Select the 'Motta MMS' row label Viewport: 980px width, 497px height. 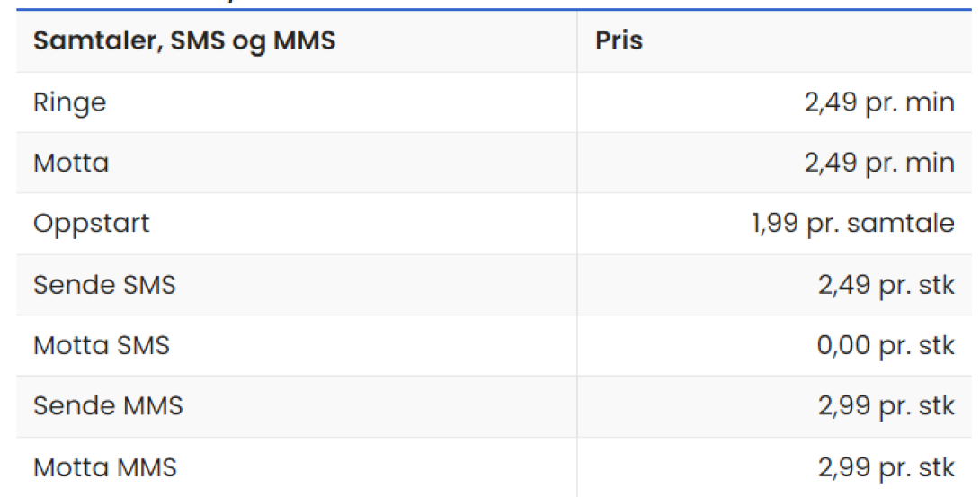point(105,467)
